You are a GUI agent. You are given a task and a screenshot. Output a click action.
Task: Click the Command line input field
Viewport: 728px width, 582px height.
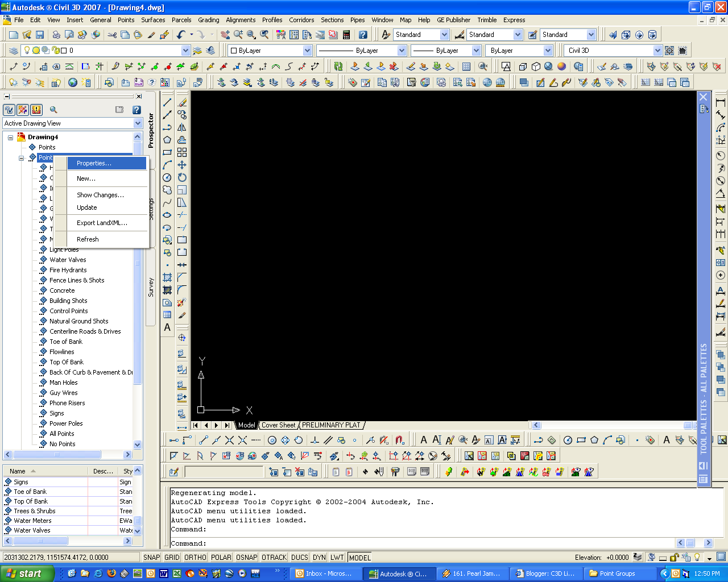click(422, 543)
